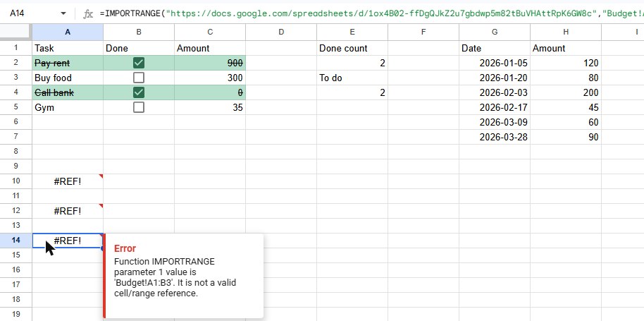This screenshot has width=644, height=321.
Task: Click the Error tooltip heading
Action: click(125, 248)
